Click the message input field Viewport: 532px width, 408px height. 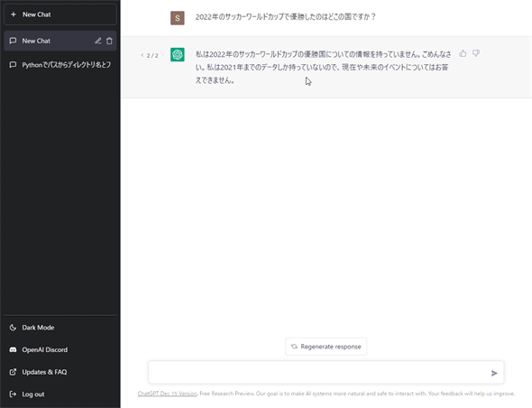[319, 373]
